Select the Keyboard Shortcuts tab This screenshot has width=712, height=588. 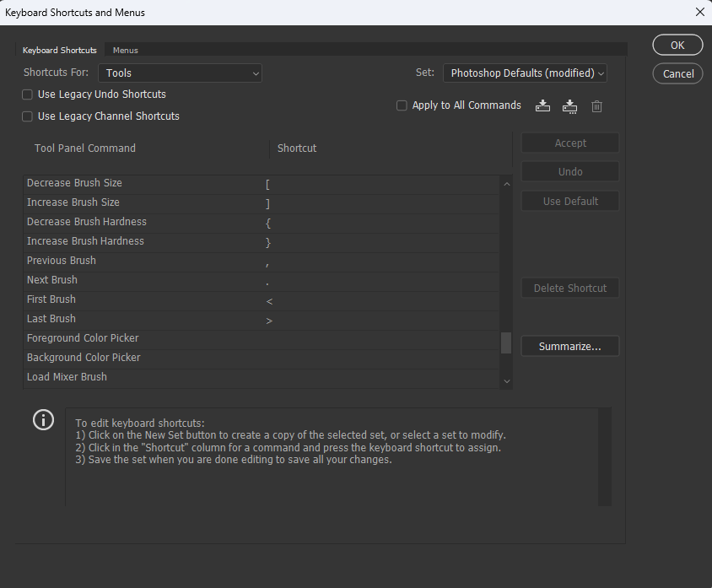coord(59,50)
